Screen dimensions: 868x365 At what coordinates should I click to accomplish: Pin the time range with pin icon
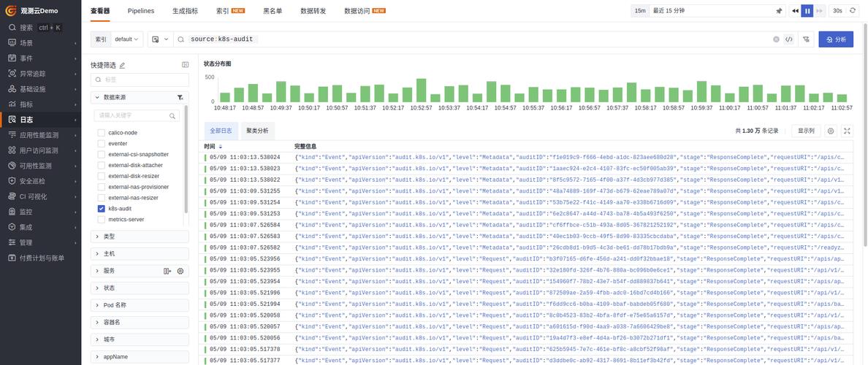click(x=779, y=10)
